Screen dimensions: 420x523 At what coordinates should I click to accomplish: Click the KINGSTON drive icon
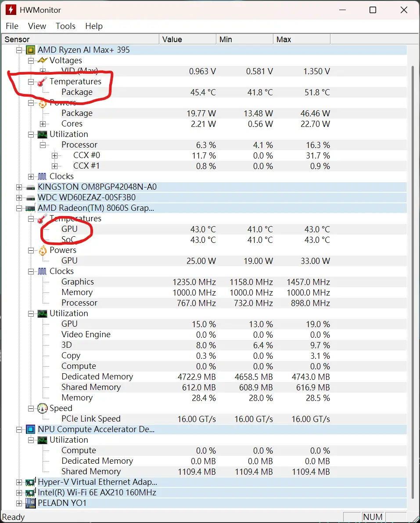pos(30,187)
